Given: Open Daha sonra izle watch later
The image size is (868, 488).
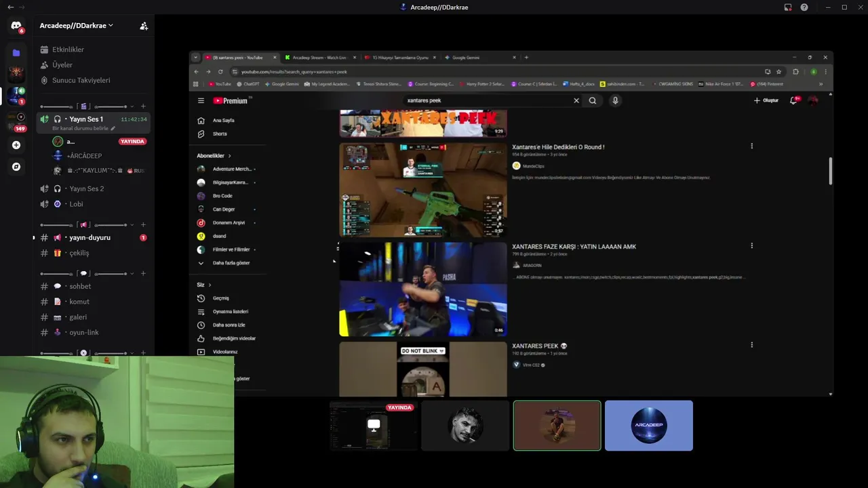Looking at the screenshot, I should 229,325.
